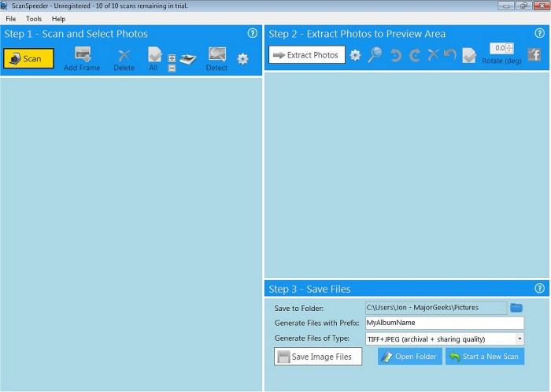Click the magnifying glass zoom icon
The image size is (551, 392).
(375, 55)
